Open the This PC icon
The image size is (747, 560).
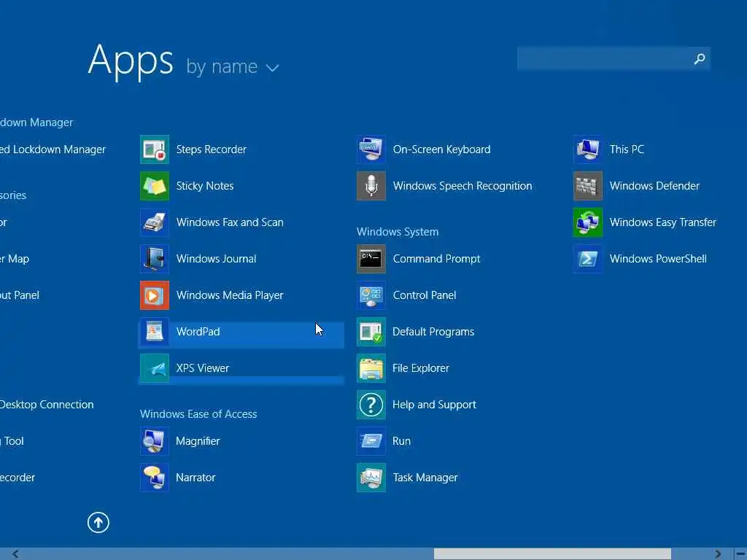(x=588, y=149)
